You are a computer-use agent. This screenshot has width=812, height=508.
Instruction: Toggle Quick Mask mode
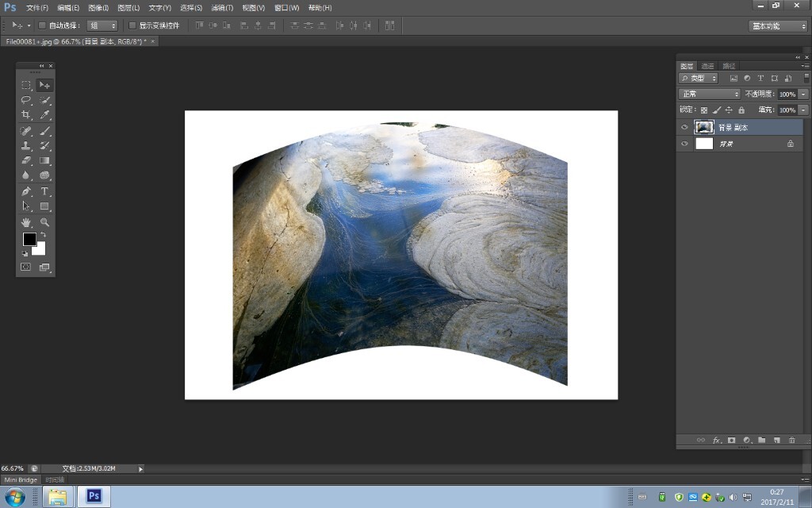26,267
